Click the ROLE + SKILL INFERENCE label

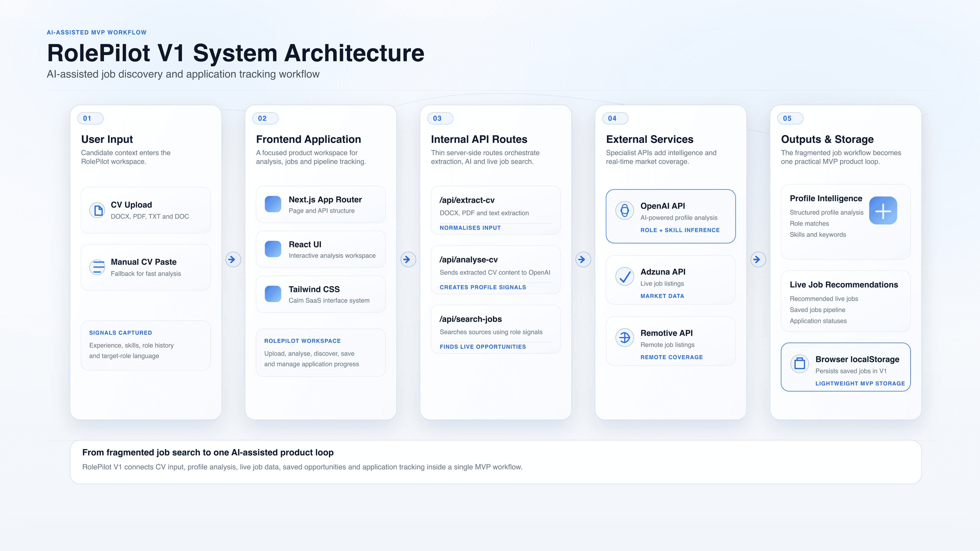coord(680,230)
